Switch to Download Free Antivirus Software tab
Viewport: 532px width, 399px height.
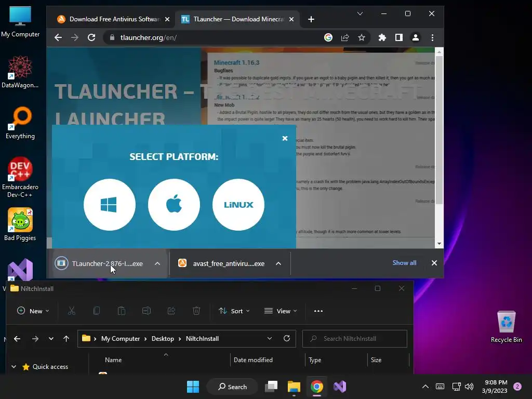pyautogui.click(x=109, y=19)
